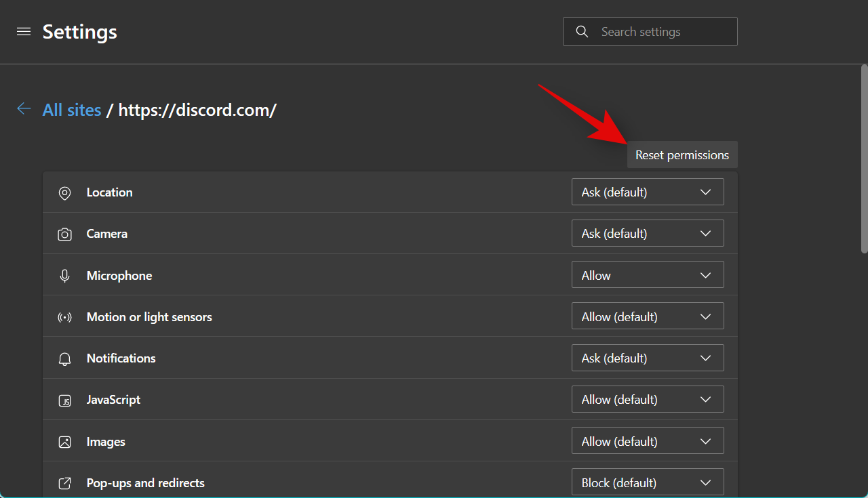Expand the Pop-ups and redirects dropdown
Viewport: 868px width, 498px height.
coord(648,482)
